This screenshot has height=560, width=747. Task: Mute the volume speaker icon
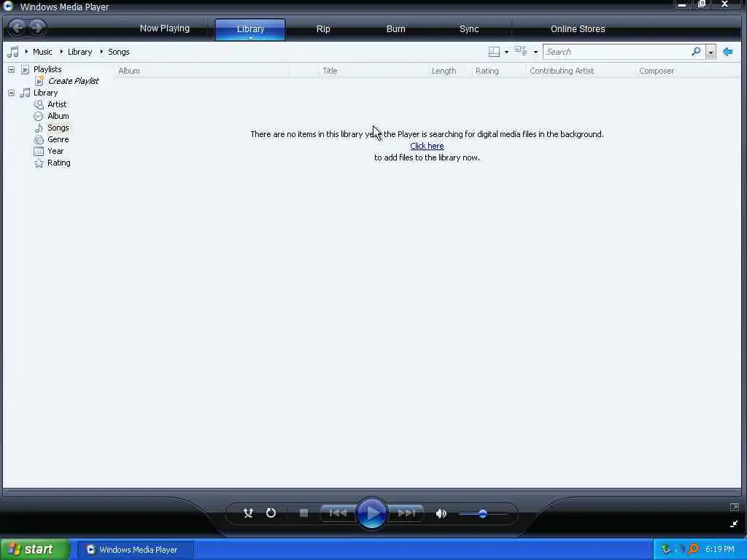441,513
